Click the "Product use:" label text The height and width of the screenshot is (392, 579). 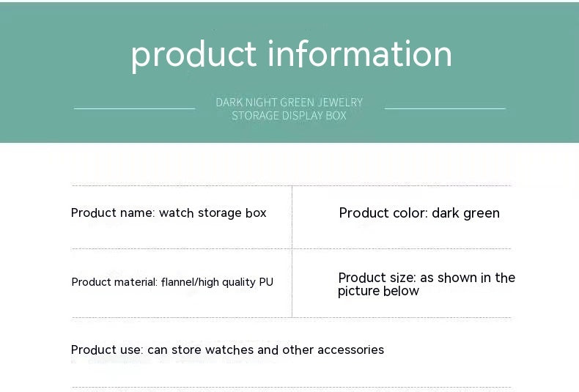(107, 350)
